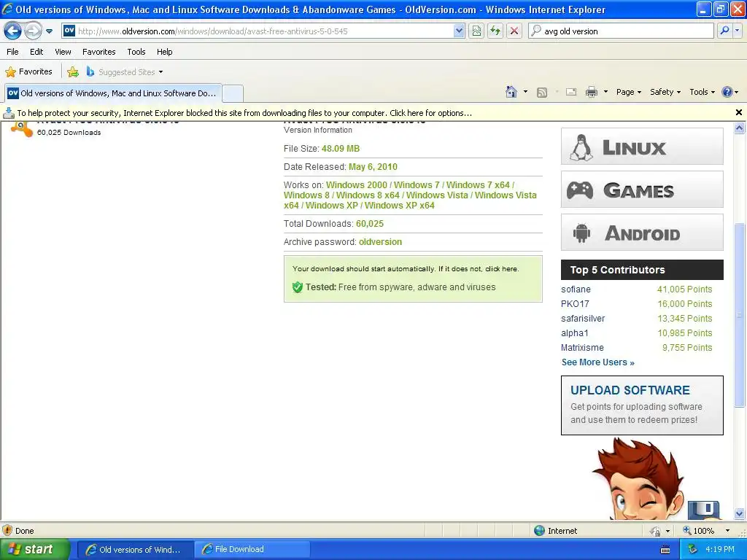
Task: Click the Refresh page icon
Action: pyautogui.click(x=495, y=31)
